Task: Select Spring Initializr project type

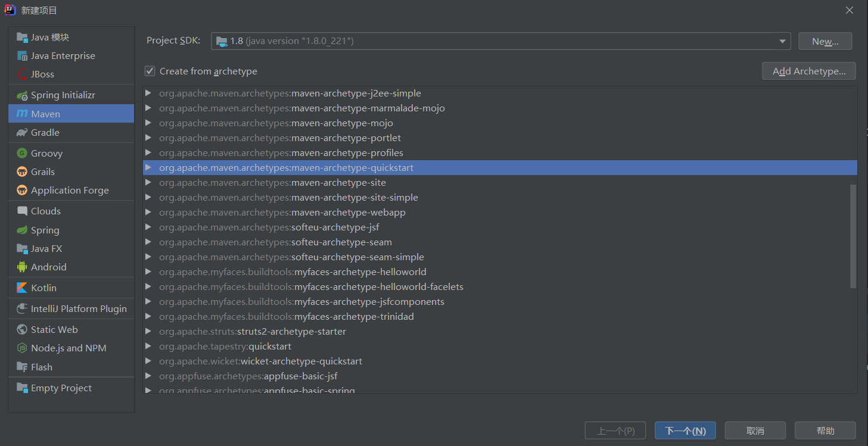Action: pos(71,95)
